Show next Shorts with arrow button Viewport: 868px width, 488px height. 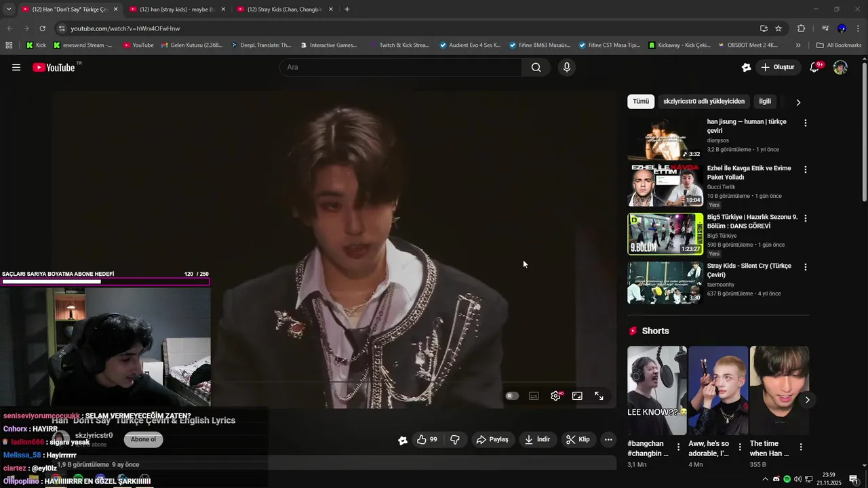807,400
